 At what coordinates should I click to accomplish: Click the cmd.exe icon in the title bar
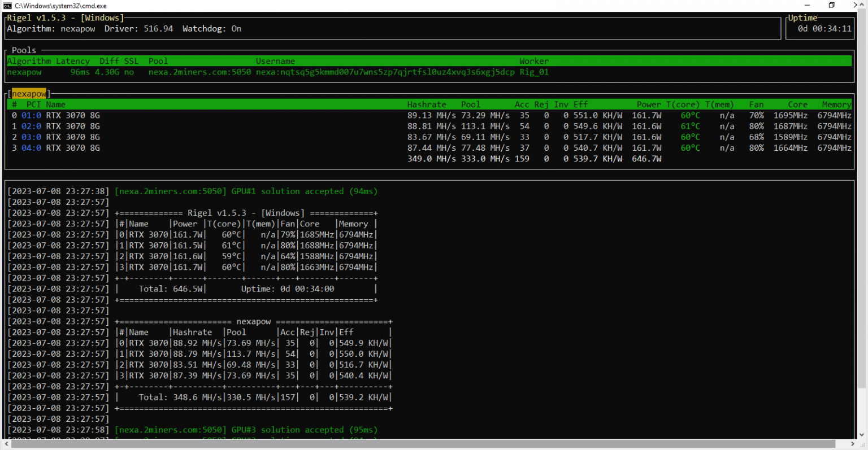click(x=8, y=6)
